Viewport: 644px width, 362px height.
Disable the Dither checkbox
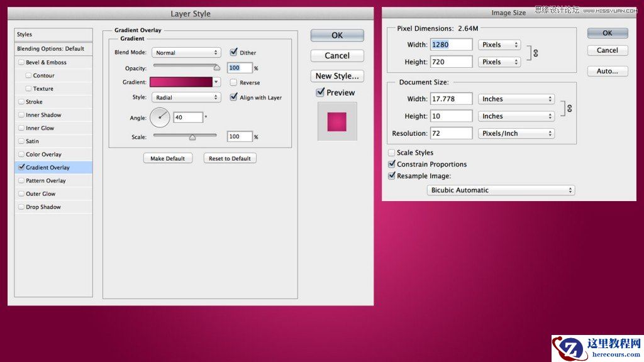(233, 52)
